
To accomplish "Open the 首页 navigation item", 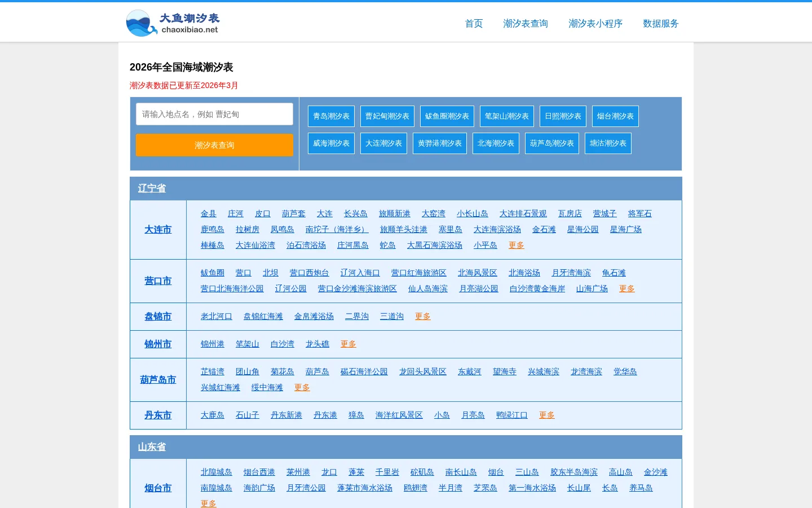I will [474, 24].
